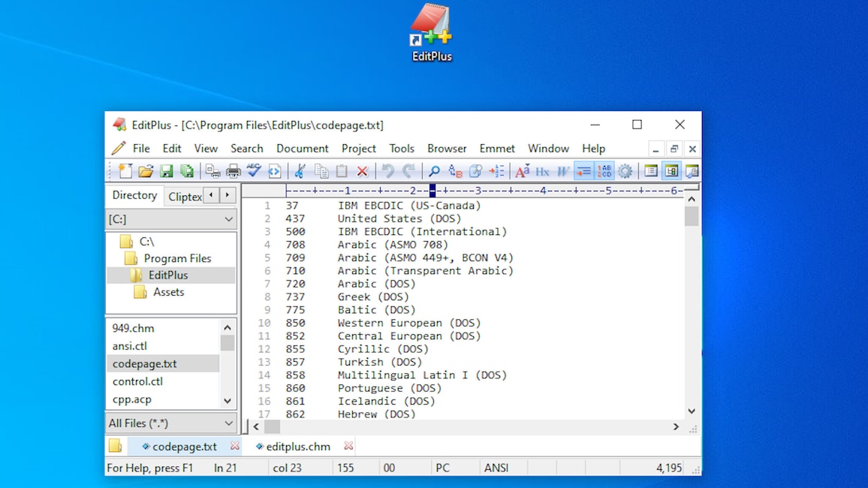Open the File menu

point(141,149)
